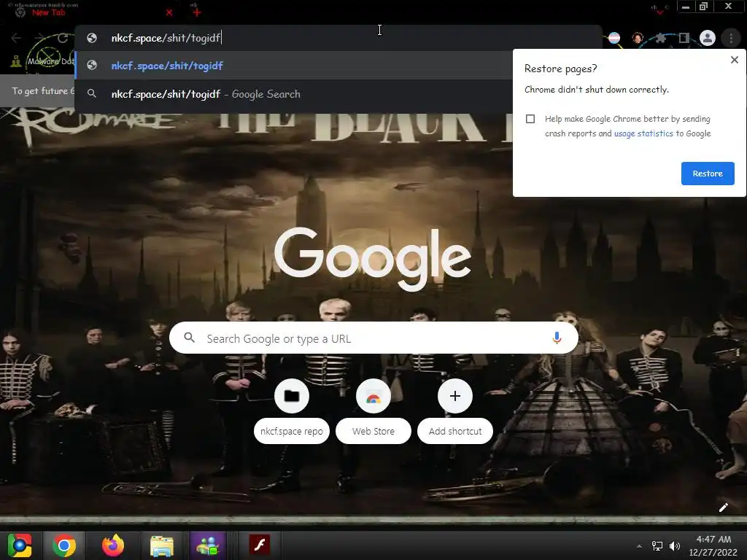Image resolution: width=747 pixels, height=560 pixels.
Task: Click the Restore button
Action: [708, 174]
